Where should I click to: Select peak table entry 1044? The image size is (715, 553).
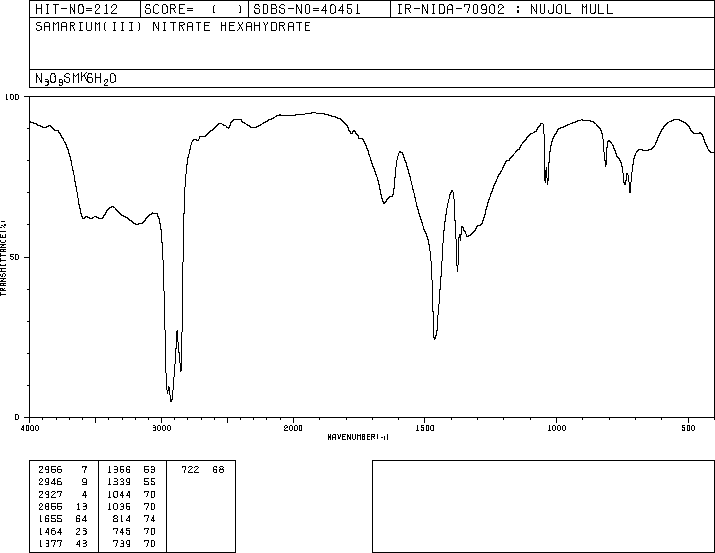[131, 494]
